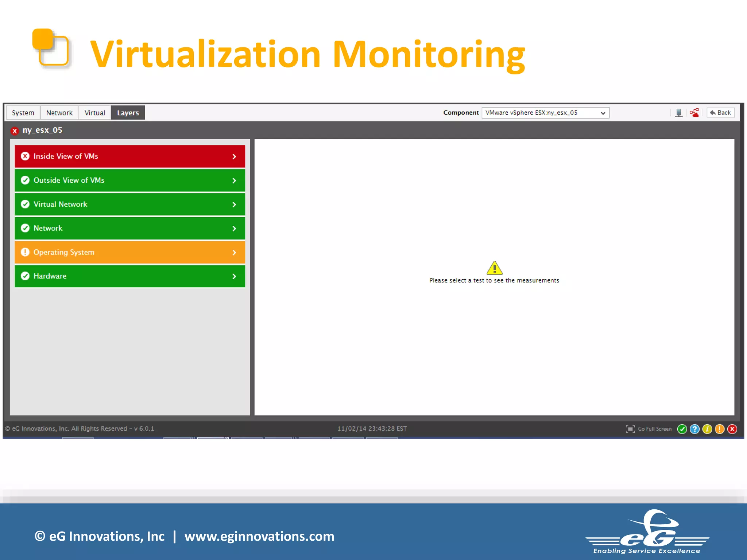Image resolution: width=747 pixels, height=560 pixels.
Task: Click checkmark icon on Outside View of VMs
Action: tap(25, 180)
